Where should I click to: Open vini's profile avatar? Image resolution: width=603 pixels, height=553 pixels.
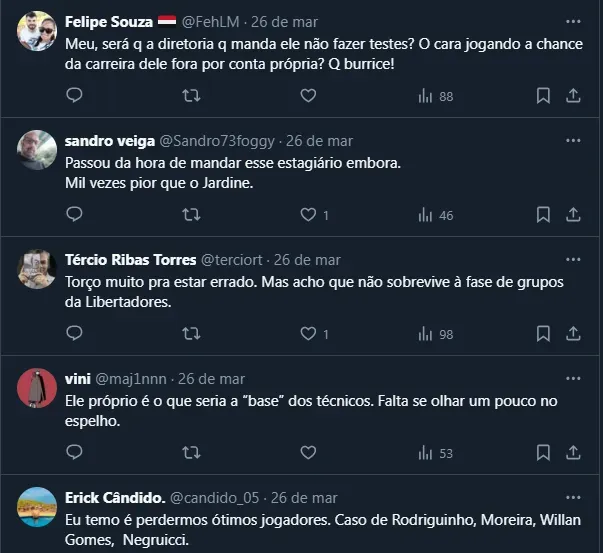tap(37, 388)
